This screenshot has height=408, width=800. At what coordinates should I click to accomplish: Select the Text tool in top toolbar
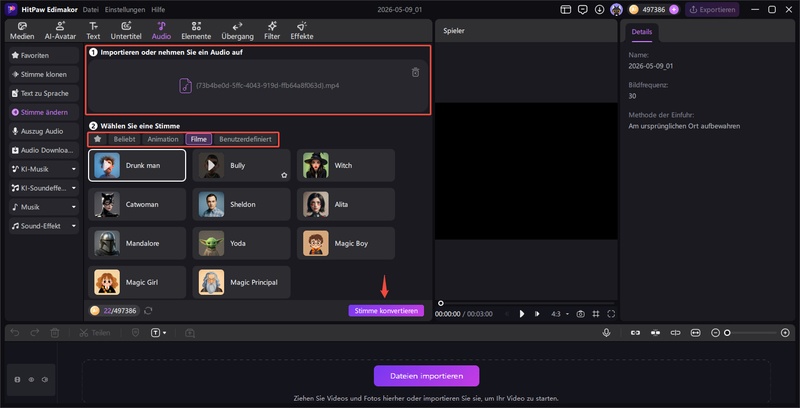93,31
